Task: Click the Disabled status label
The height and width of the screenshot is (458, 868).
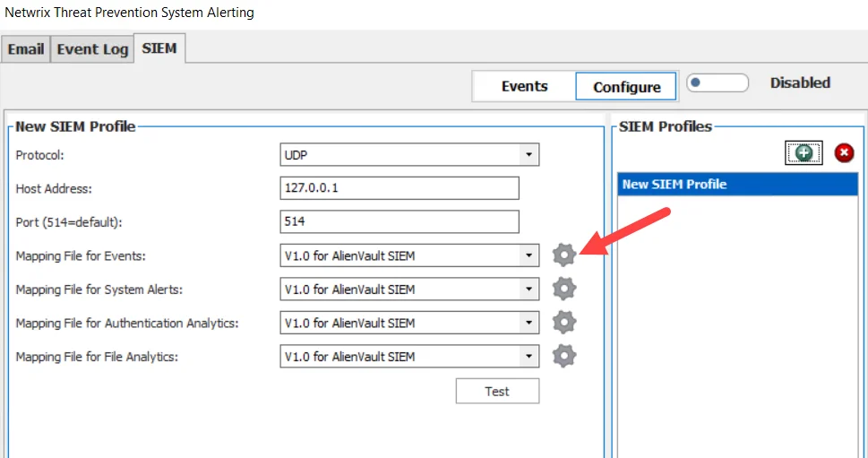Action: click(800, 83)
